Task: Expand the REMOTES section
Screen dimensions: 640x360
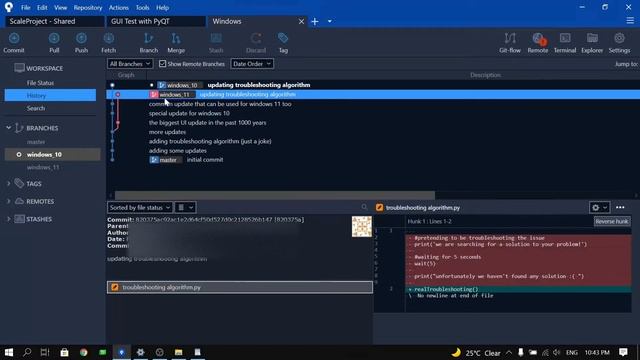Action: point(9,201)
